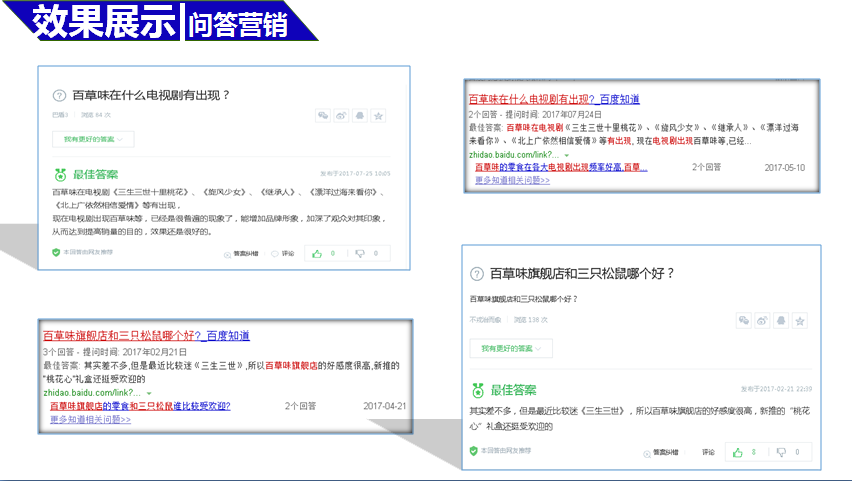Click zhidao.baidu.com/link URL in 电视剧 result
The image size is (852, 481).
point(514,155)
